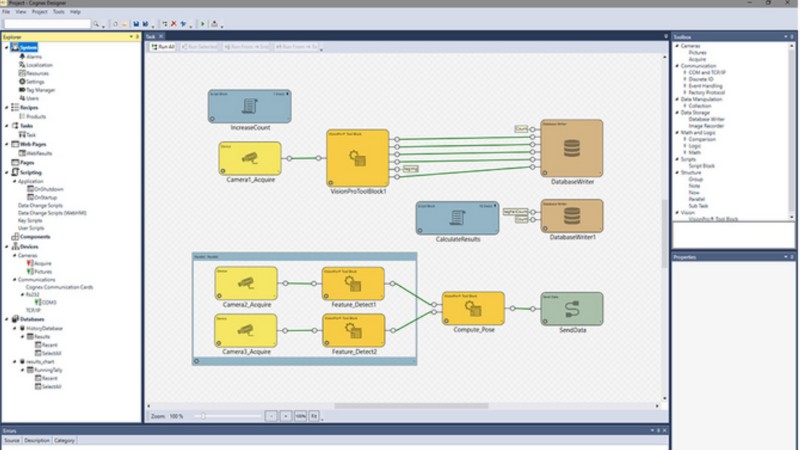800x450 pixels.
Task: Click the red X delete icon in the toolbar
Action: (x=174, y=24)
